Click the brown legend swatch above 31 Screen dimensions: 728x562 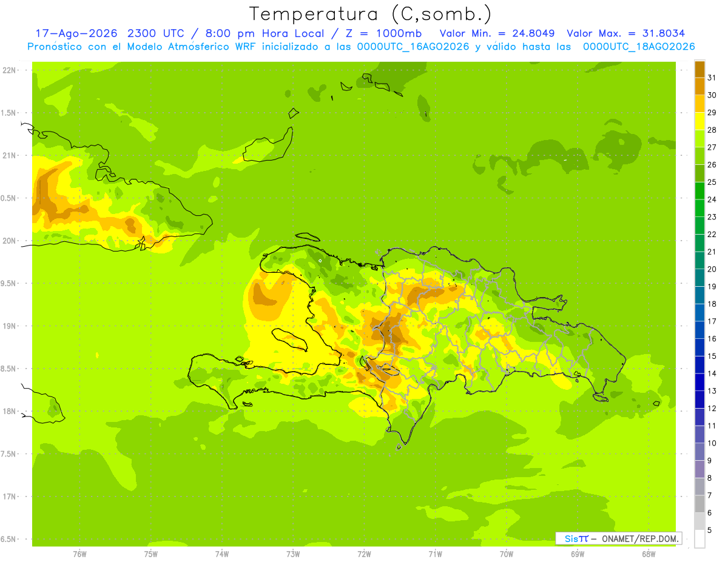coord(700,70)
